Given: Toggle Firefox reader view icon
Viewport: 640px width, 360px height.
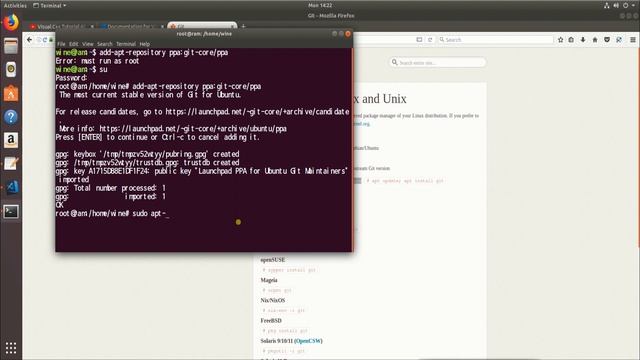Looking at the screenshot, I should [419, 40].
